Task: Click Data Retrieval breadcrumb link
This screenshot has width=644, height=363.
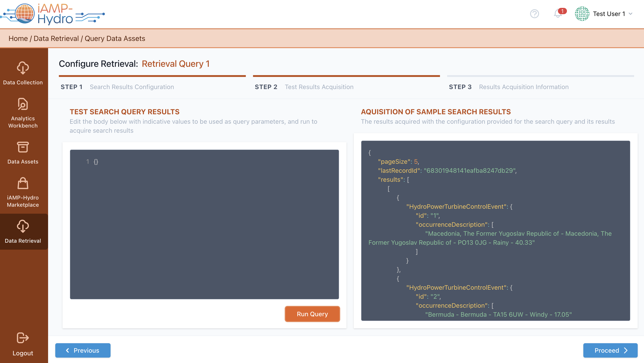Action: tap(56, 38)
